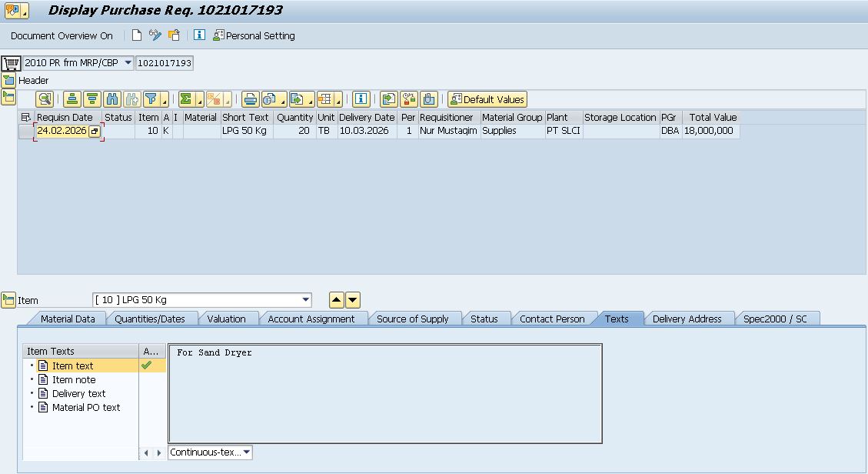Viewport: 868px width, 474px height.
Task: Click the Find binoculars icon in grid toolbar
Action: point(112,99)
